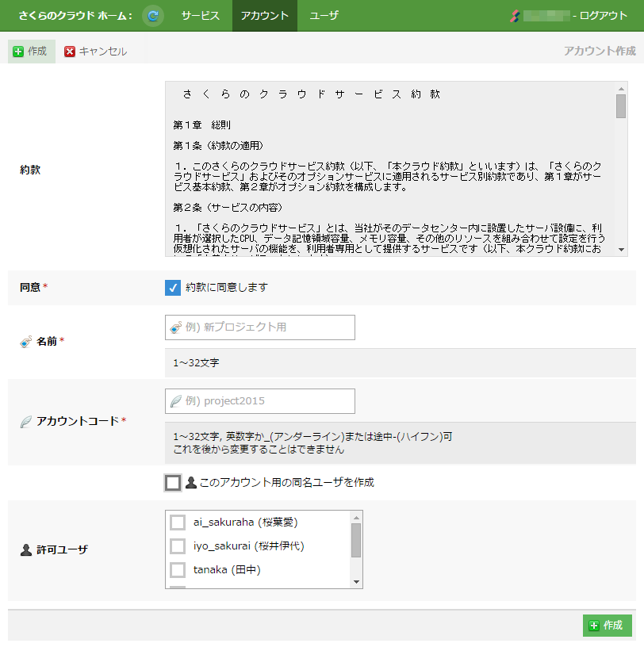Enable the same-name user creation checkbox

click(x=173, y=482)
